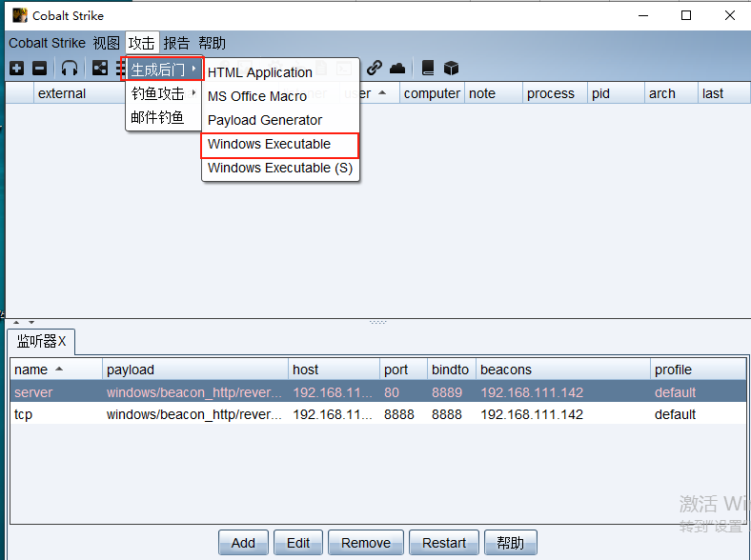Click the cloud (manage web server) icon
Screen dimensions: 751x560
click(x=397, y=69)
